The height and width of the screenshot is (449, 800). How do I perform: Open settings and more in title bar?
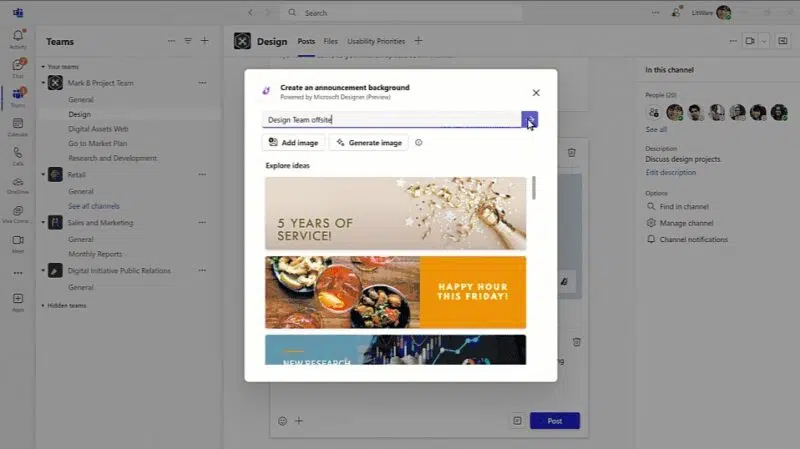pyautogui.click(x=656, y=13)
